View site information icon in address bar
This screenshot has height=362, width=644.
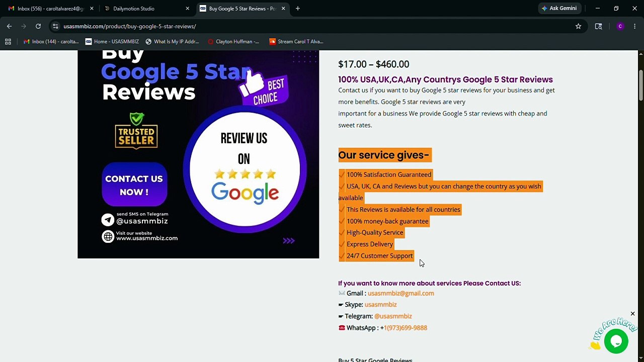click(x=55, y=26)
